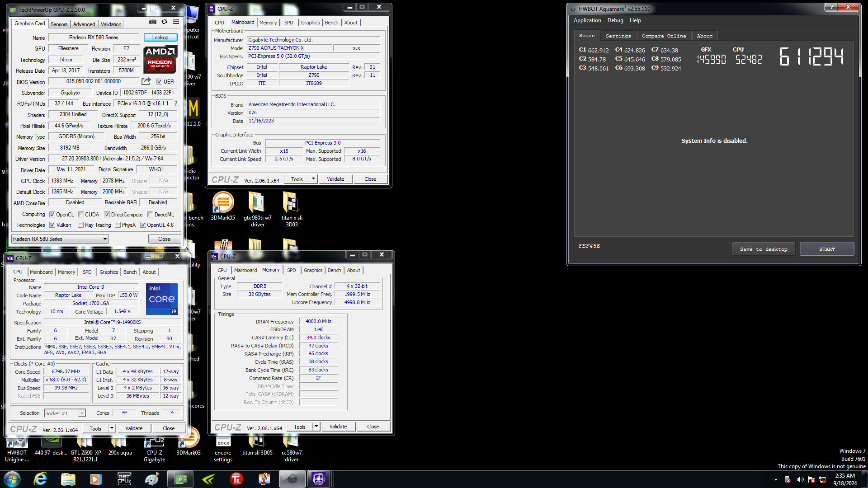868x488 pixels.
Task: Take a GPU-Z screenshot with the camera icon
Action: pyautogui.click(x=153, y=22)
